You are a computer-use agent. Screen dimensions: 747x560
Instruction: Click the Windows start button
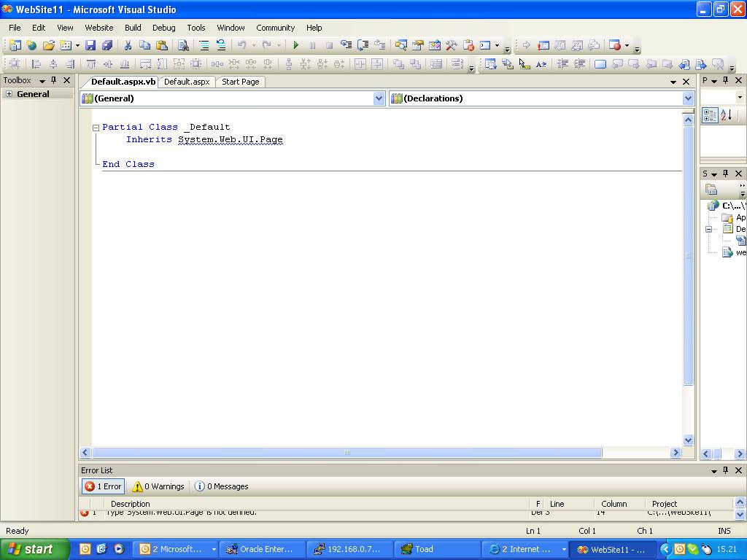34,549
